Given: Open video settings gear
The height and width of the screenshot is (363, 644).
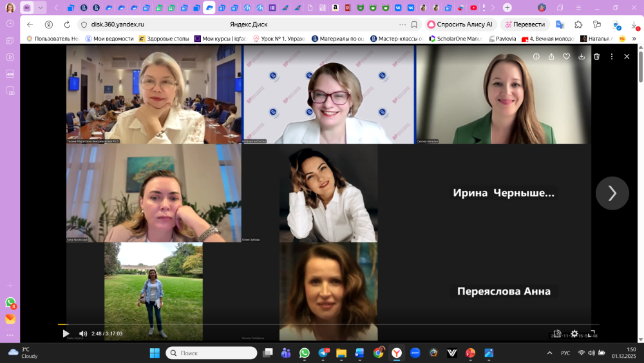Looking at the screenshot, I should point(574,333).
